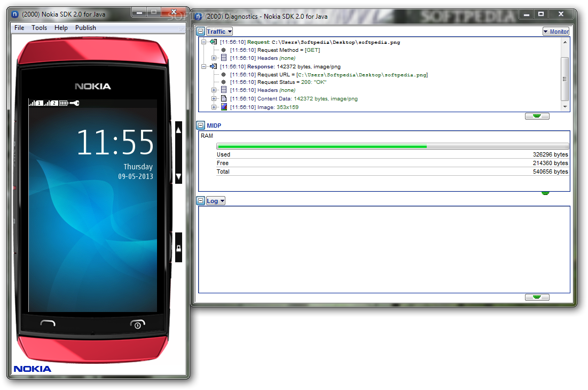Image resolution: width=588 pixels, height=390 pixels.
Task: Select the Content Data 142372 bytes text
Action: click(294, 99)
